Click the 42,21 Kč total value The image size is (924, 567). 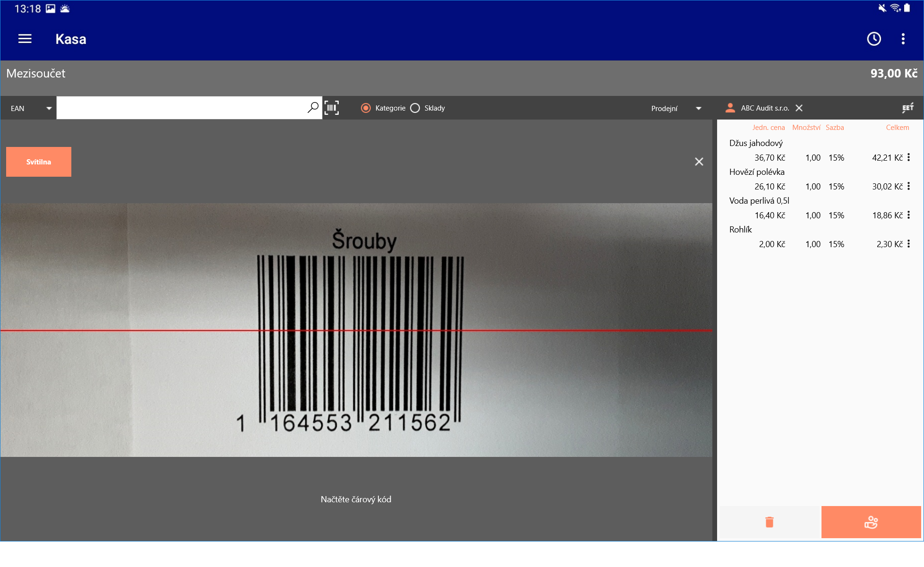point(887,158)
